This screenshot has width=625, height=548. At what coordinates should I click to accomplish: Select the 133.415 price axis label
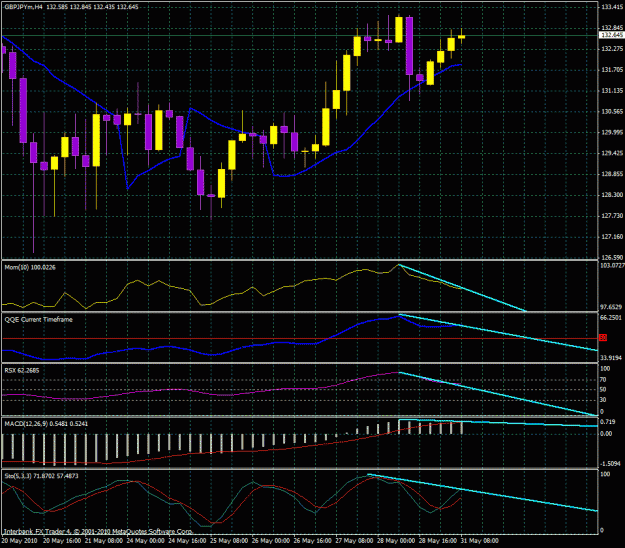click(612, 7)
